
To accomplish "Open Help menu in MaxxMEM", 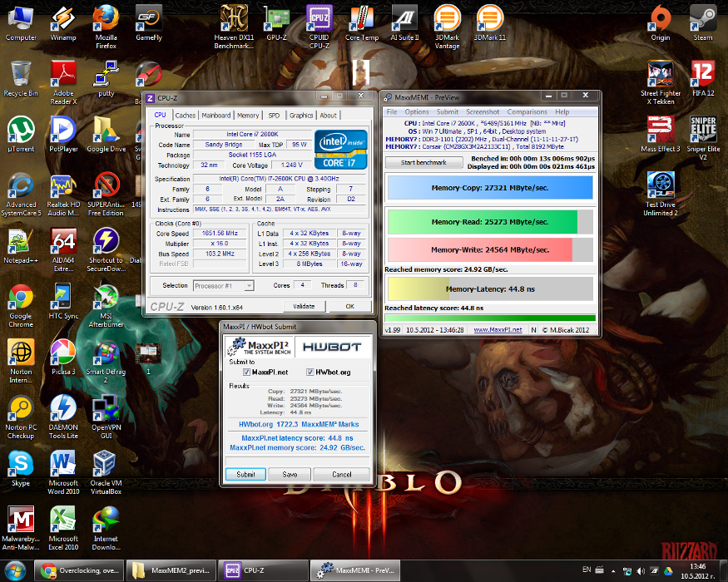I will coord(562,112).
